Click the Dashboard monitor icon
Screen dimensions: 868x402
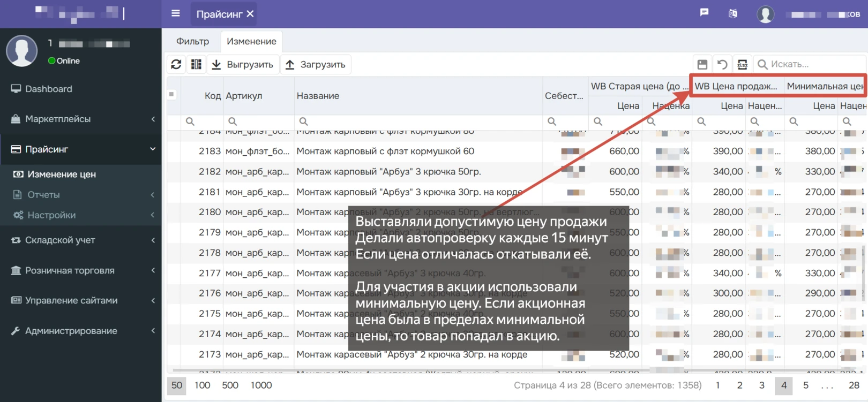[16, 89]
